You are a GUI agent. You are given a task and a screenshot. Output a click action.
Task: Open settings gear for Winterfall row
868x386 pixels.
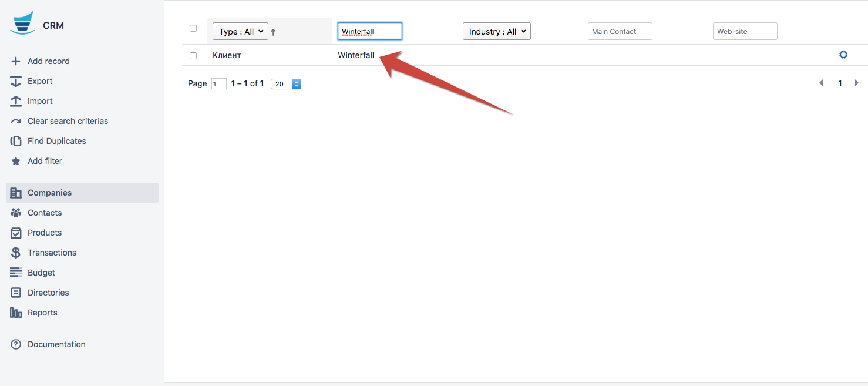(x=843, y=55)
